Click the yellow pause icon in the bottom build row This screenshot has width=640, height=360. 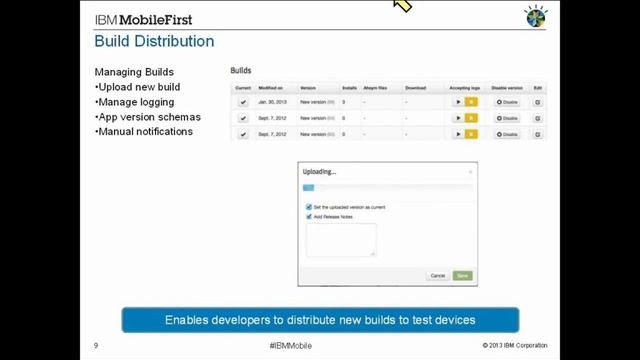tap(471, 134)
